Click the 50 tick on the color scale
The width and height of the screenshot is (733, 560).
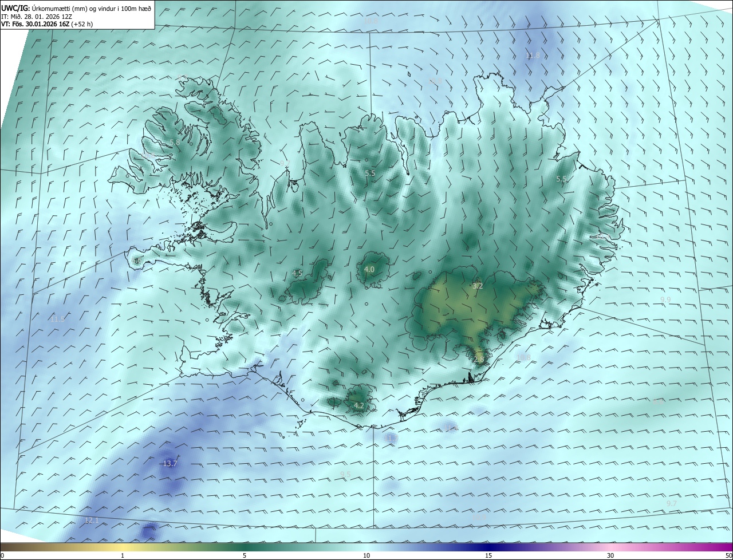(728, 555)
